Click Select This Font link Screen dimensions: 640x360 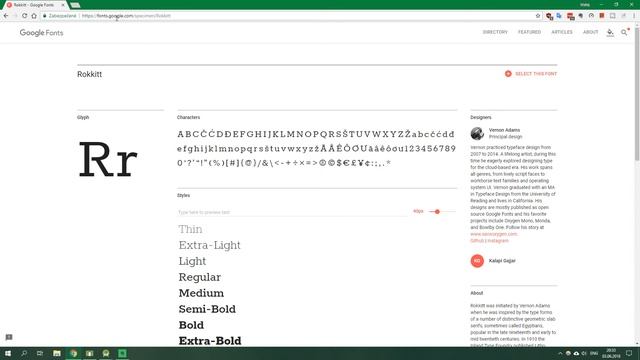536,74
